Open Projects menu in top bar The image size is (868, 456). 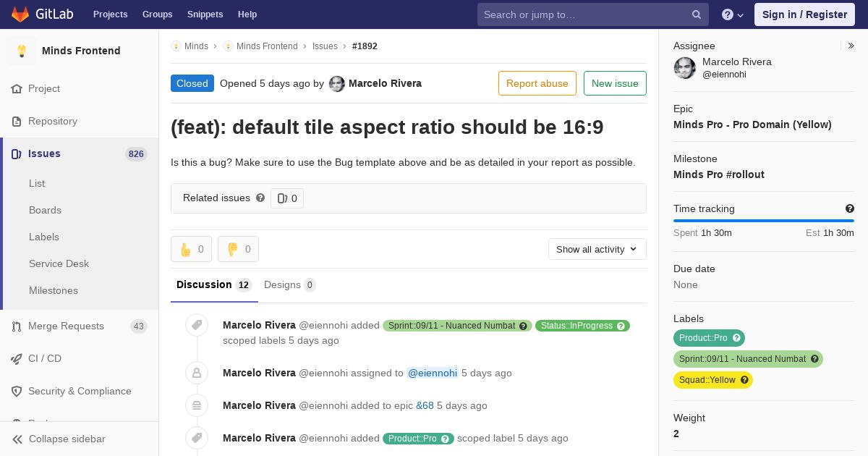[x=110, y=14]
